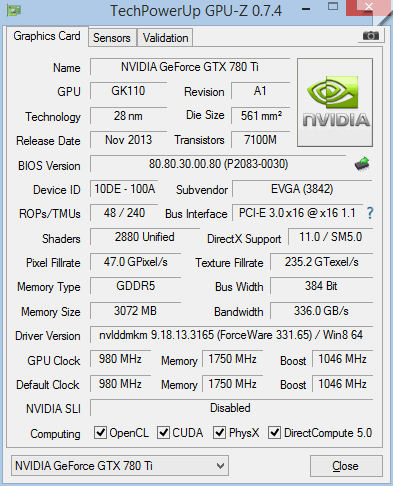
Task: Switch to the Sensors tab
Action: pos(112,38)
